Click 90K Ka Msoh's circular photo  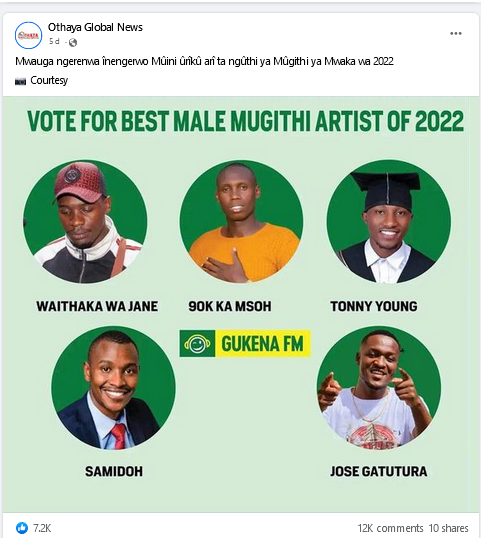241,222
